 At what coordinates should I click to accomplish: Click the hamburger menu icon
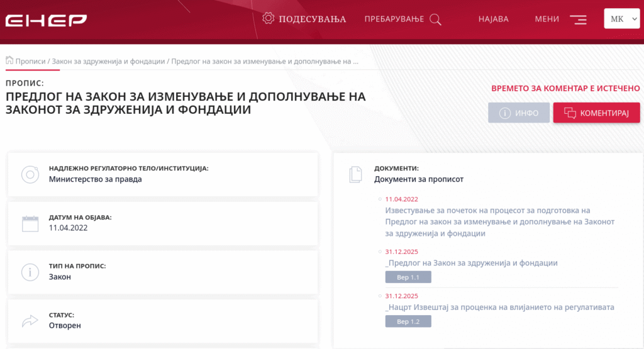click(579, 19)
